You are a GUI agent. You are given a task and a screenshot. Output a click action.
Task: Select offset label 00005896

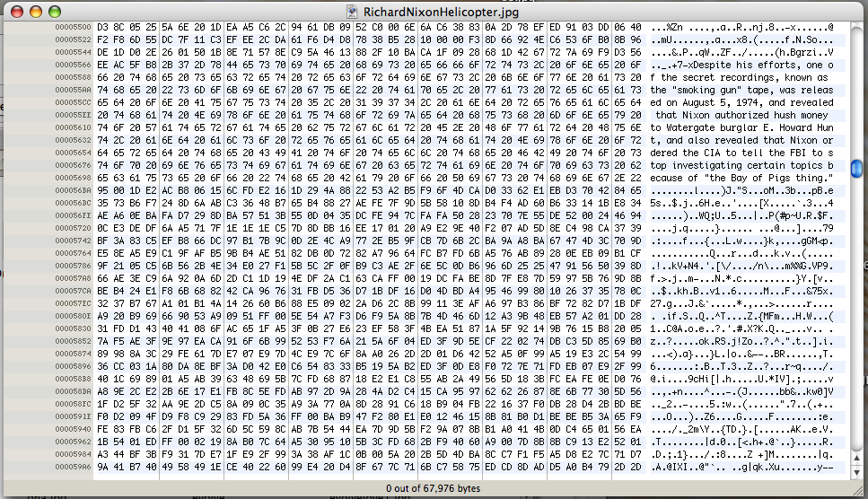click(73, 365)
